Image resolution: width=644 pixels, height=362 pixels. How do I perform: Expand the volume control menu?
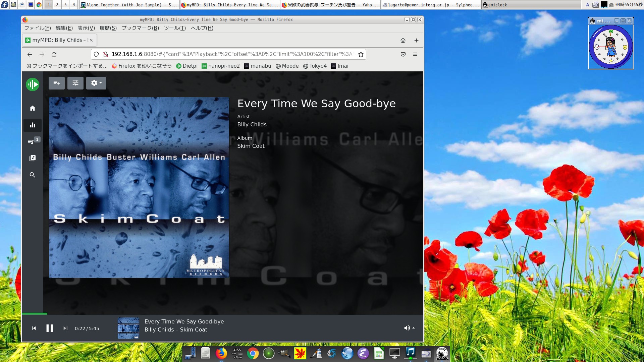(x=409, y=328)
